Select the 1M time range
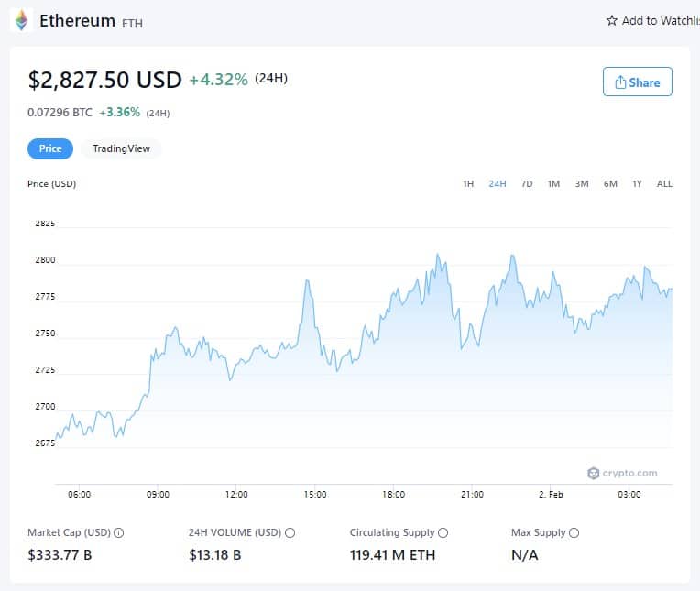Viewport: 700px width, 591px height. point(553,184)
